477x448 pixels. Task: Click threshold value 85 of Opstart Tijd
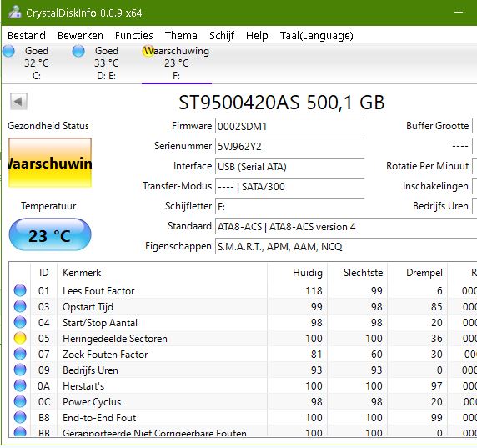pos(436,306)
